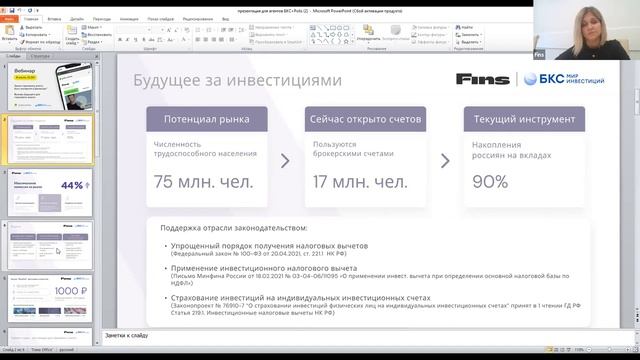Open the Layout (Макет) dropdown
Screen dimensions: 640x360
(92, 27)
